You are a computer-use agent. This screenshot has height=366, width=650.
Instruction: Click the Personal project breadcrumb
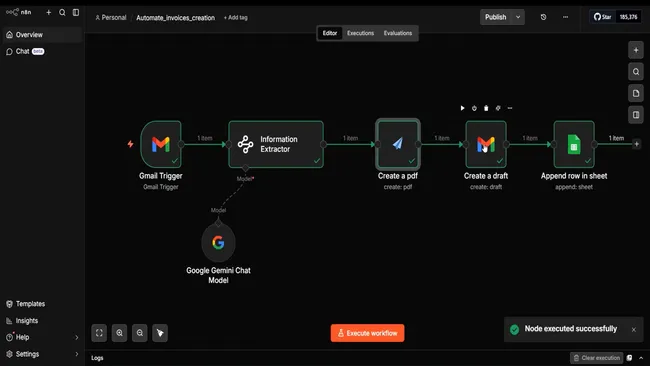point(110,17)
